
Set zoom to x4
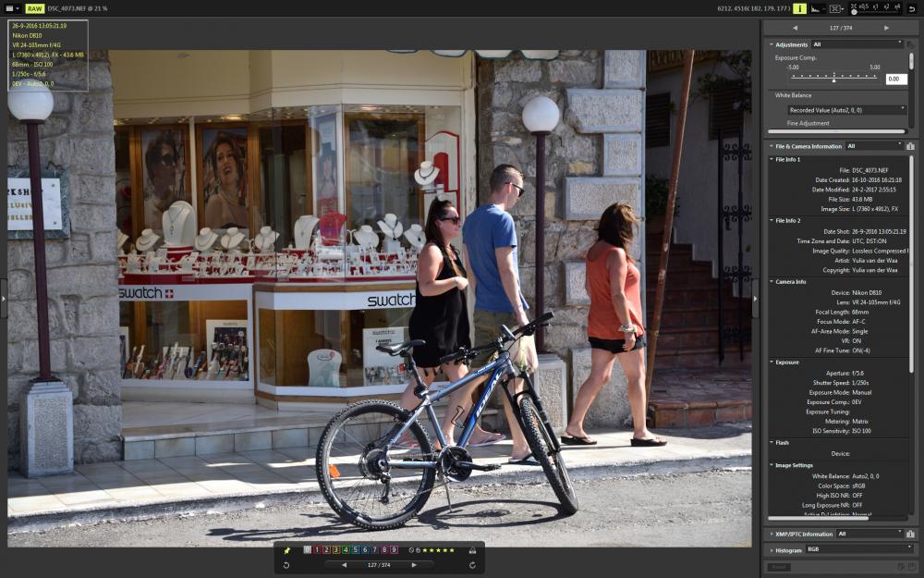pyautogui.click(x=897, y=7)
